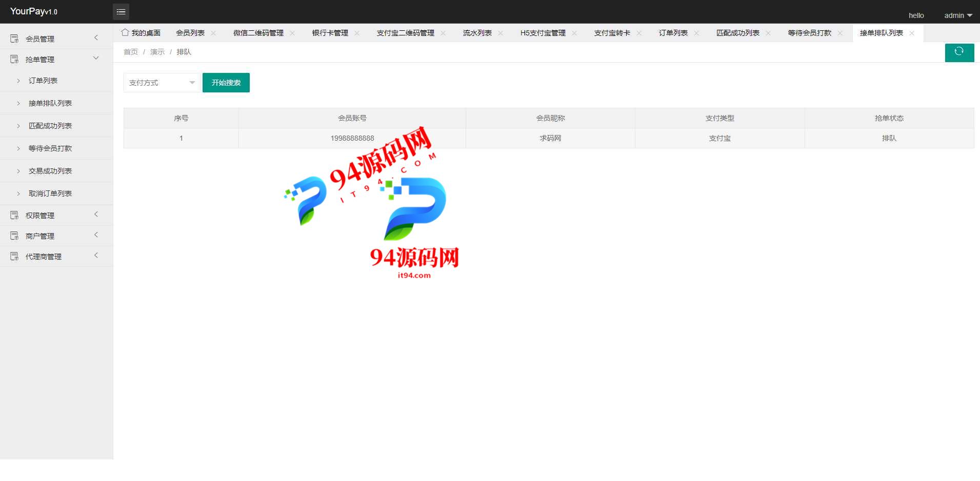
Task: Click the 序号 column header
Action: (181, 118)
